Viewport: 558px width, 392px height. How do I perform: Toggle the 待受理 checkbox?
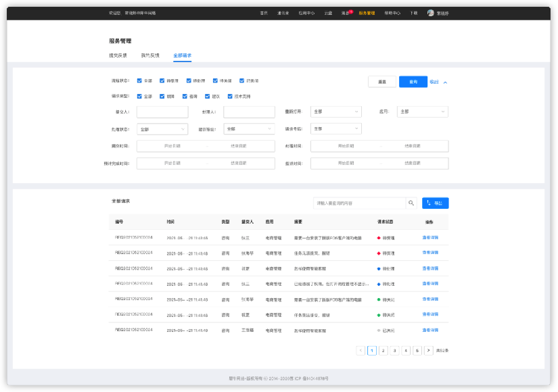pos(162,80)
